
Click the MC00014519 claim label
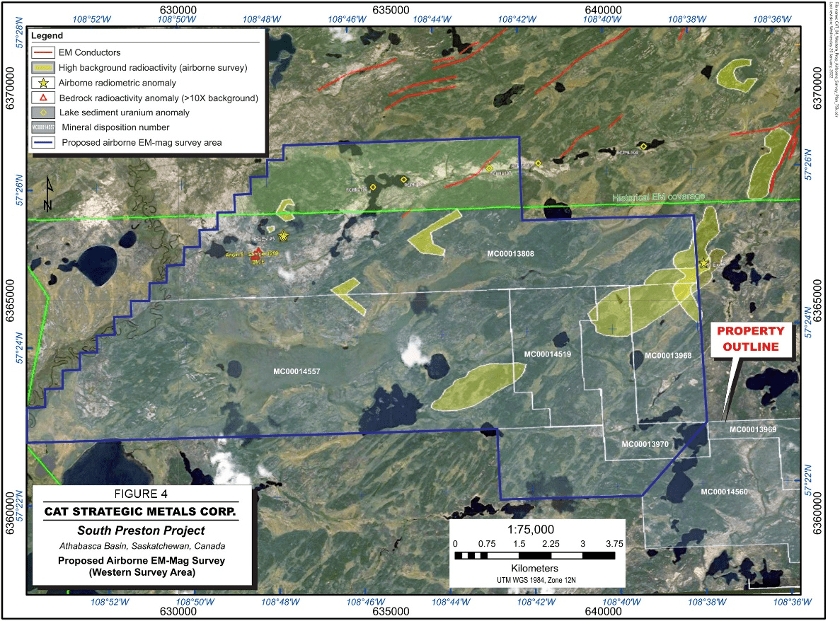coord(548,354)
